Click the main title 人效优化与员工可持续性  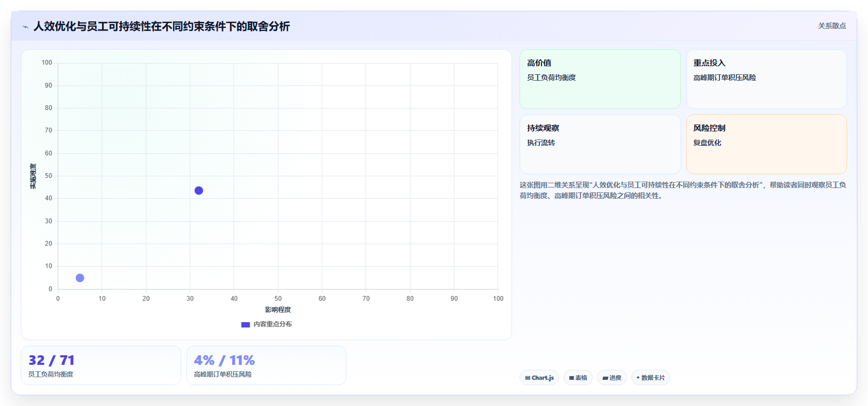pyautogui.click(x=161, y=27)
